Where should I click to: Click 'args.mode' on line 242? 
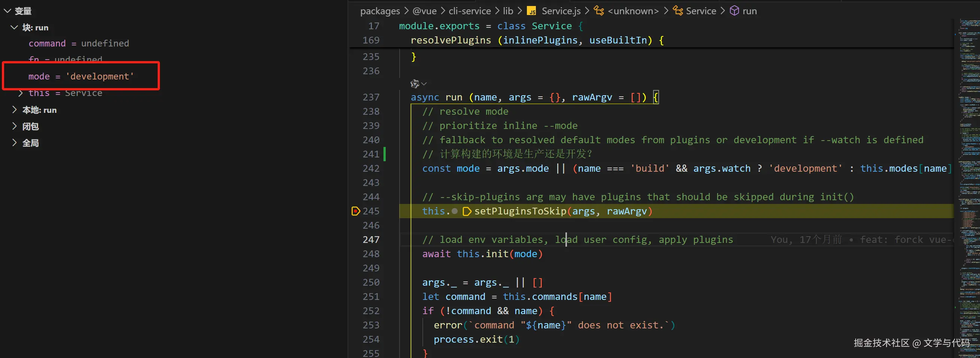[x=523, y=168]
